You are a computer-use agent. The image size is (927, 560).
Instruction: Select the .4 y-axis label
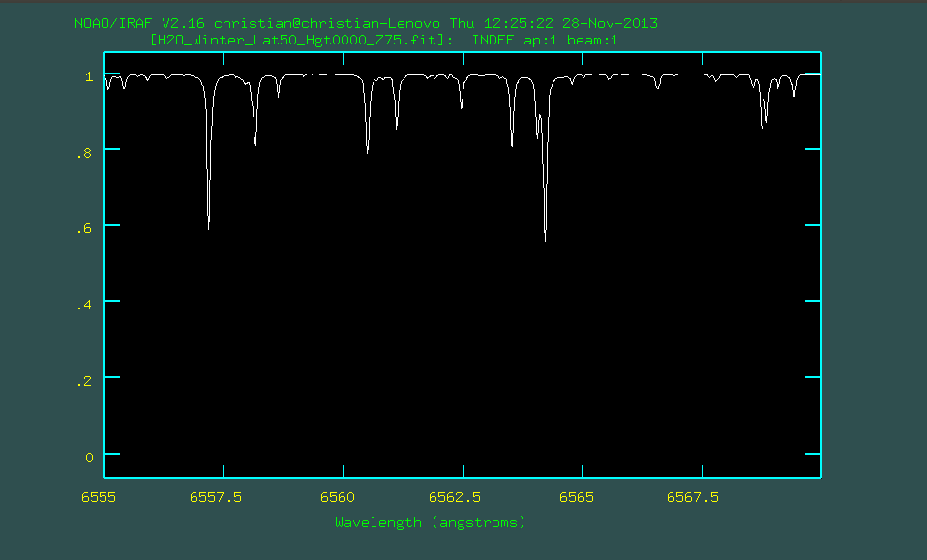click(x=85, y=305)
